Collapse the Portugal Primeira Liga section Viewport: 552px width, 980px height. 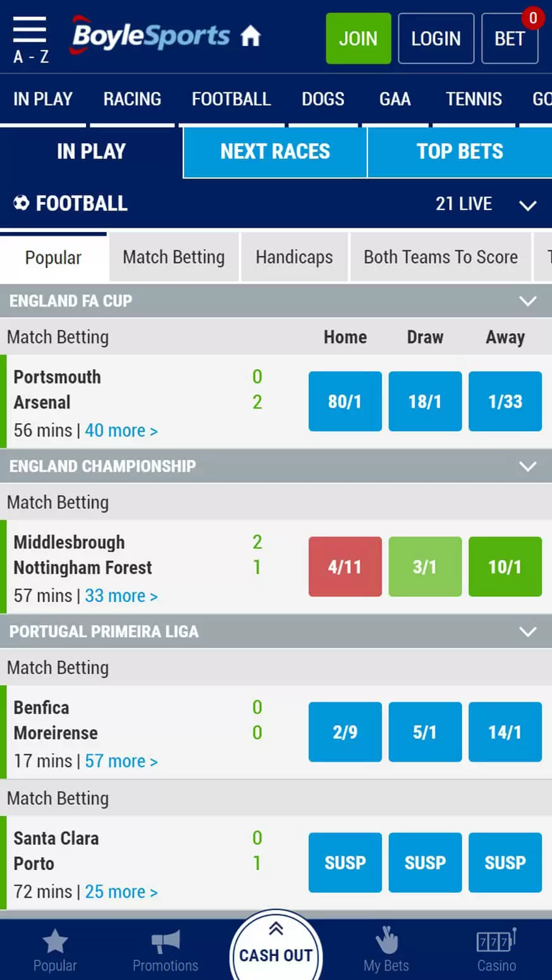click(x=527, y=632)
